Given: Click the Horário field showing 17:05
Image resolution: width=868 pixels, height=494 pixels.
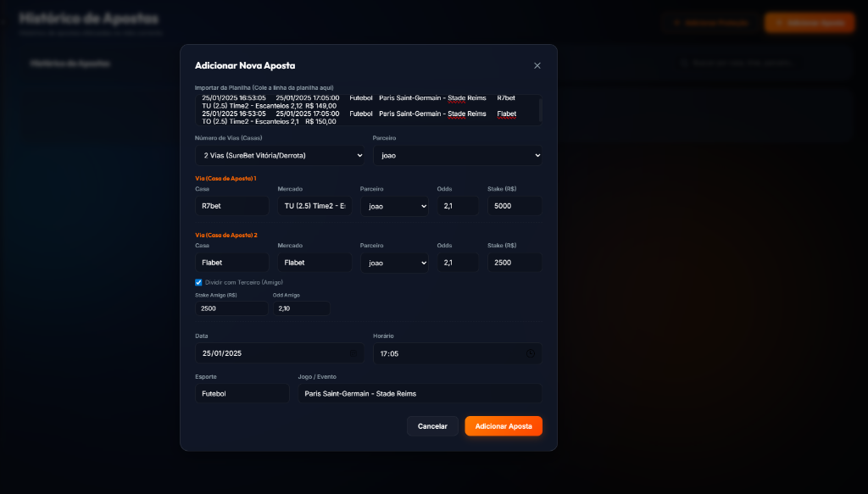Looking at the screenshot, I should point(457,353).
